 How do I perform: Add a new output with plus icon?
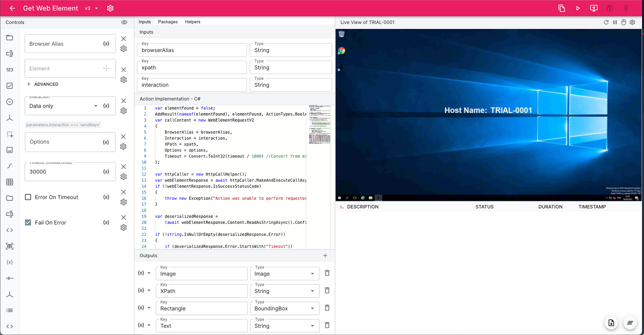click(325, 256)
